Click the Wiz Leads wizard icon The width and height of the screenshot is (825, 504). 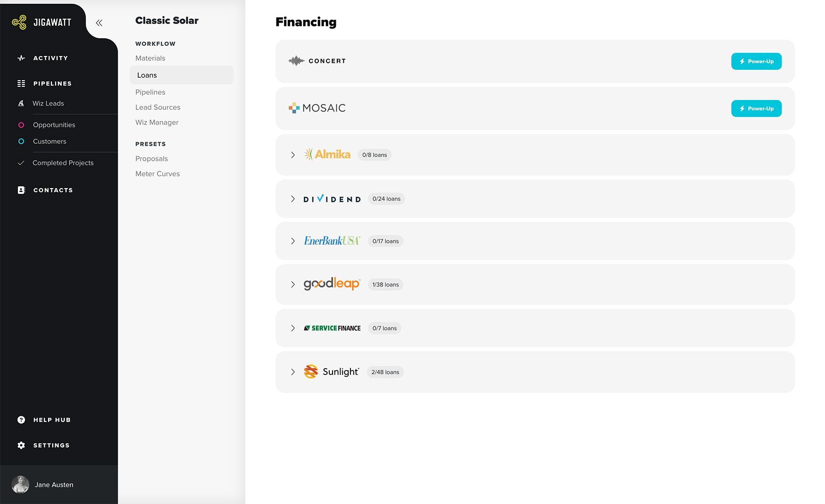(21, 103)
